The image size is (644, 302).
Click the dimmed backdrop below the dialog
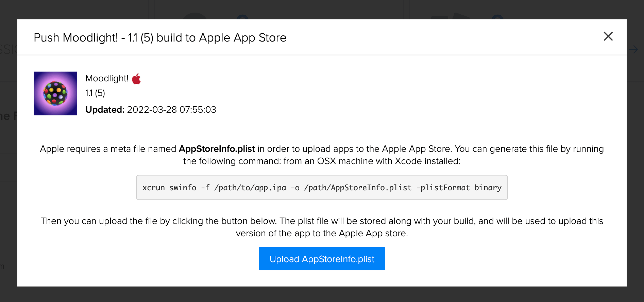(x=322, y=295)
